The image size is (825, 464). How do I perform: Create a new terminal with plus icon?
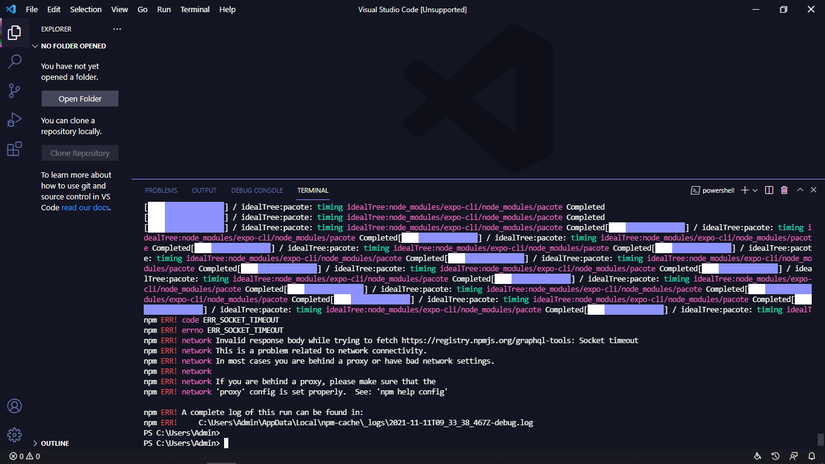744,190
